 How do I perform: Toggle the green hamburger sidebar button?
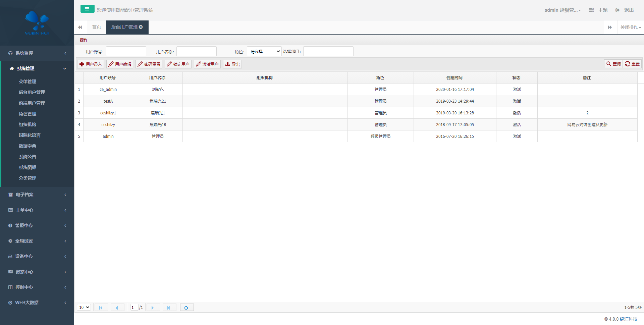(x=87, y=9)
